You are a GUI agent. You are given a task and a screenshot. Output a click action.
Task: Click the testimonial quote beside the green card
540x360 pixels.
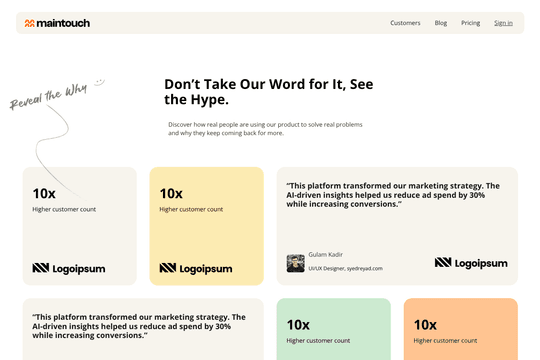click(x=139, y=326)
